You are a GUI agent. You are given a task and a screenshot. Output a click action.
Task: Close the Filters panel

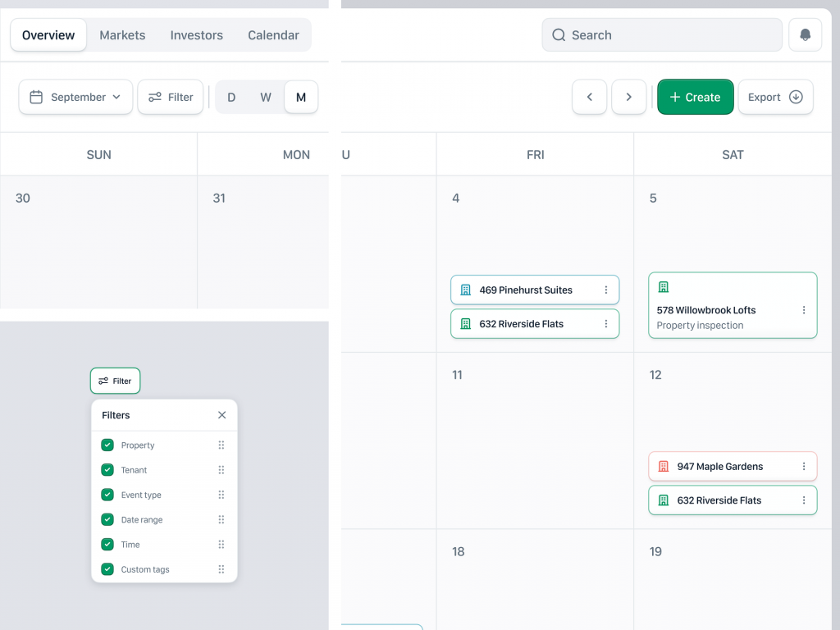point(221,415)
